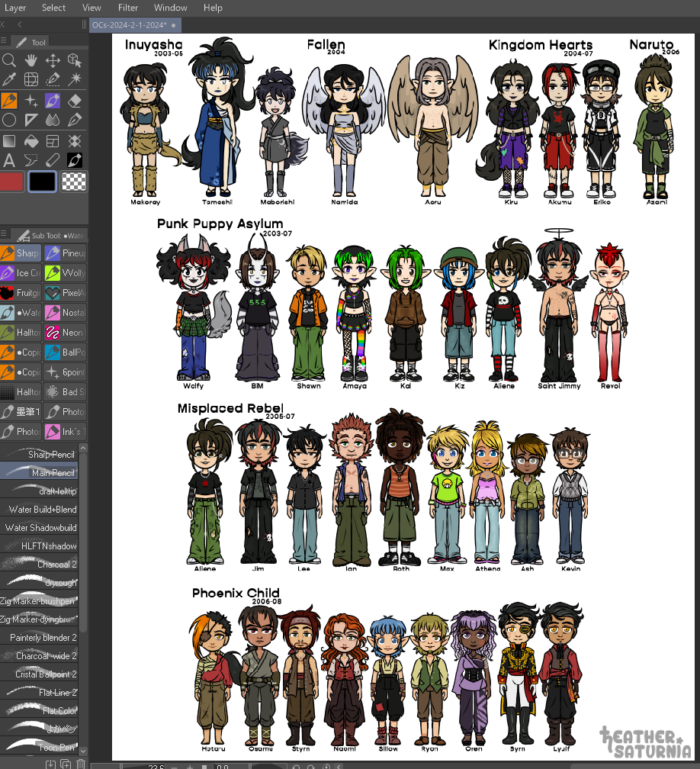Open the Window menu
The image size is (700, 769).
coord(171,8)
